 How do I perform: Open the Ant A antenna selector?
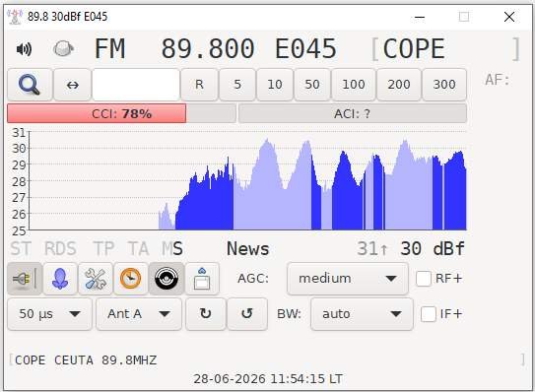tap(139, 314)
